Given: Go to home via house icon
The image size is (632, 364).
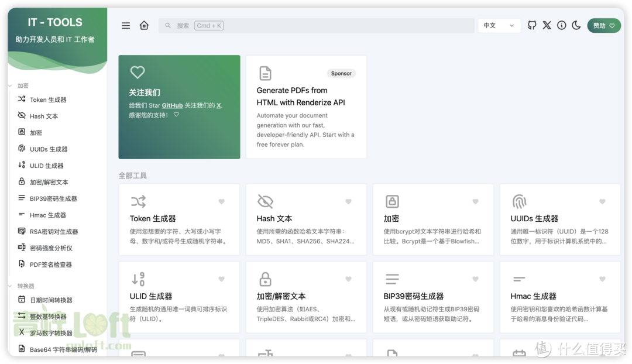Looking at the screenshot, I should (144, 26).
